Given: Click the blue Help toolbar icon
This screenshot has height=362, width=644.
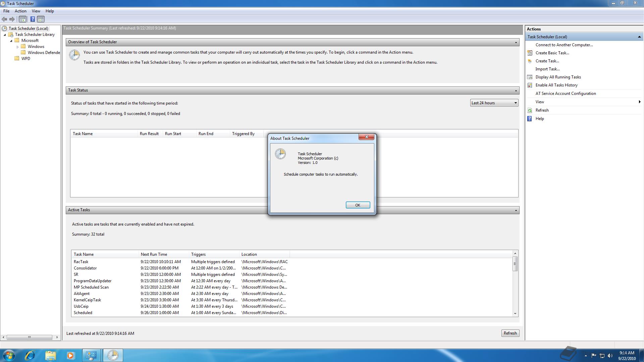Looking at the screenshot, I should [33, 19].
